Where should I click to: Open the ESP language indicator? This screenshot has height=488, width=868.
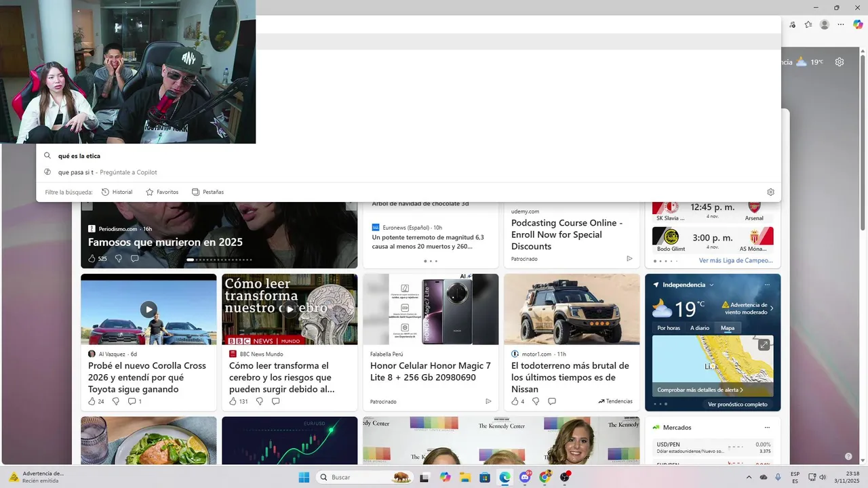pos(795,477)
